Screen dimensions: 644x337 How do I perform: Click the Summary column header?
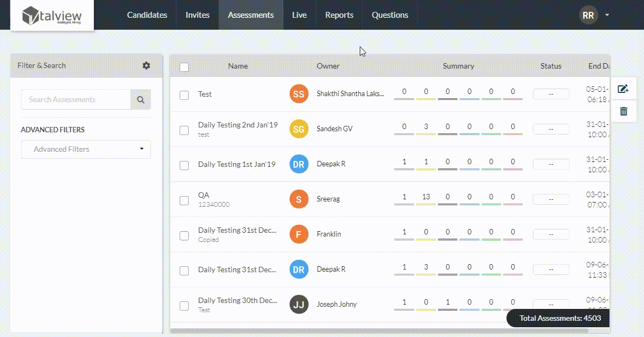coord(458,66)
